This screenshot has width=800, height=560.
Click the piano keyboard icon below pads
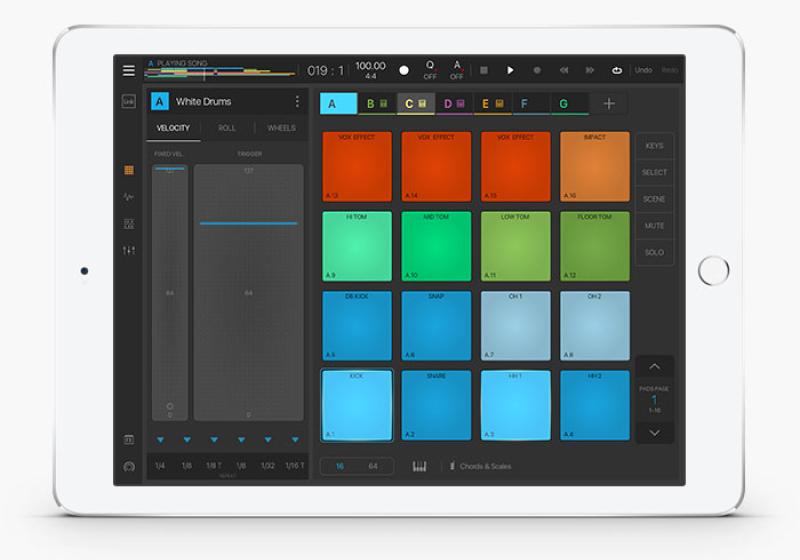click(419, 466)
